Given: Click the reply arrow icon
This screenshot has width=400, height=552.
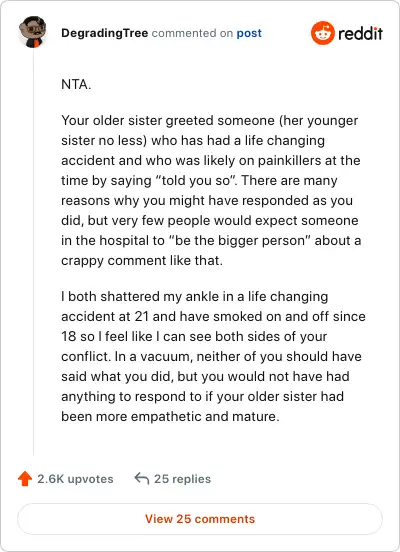Looking at the screenshot, I should point(142,478).
